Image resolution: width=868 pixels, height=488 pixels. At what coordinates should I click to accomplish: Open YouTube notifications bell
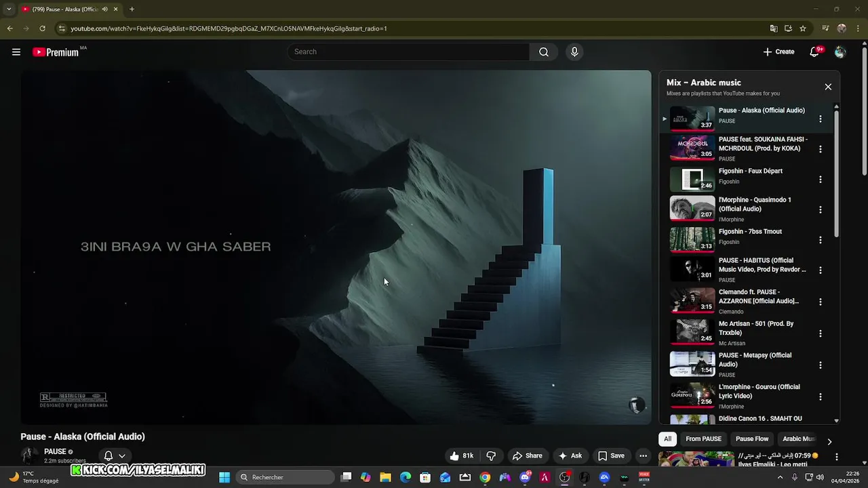tap(815, 52)
